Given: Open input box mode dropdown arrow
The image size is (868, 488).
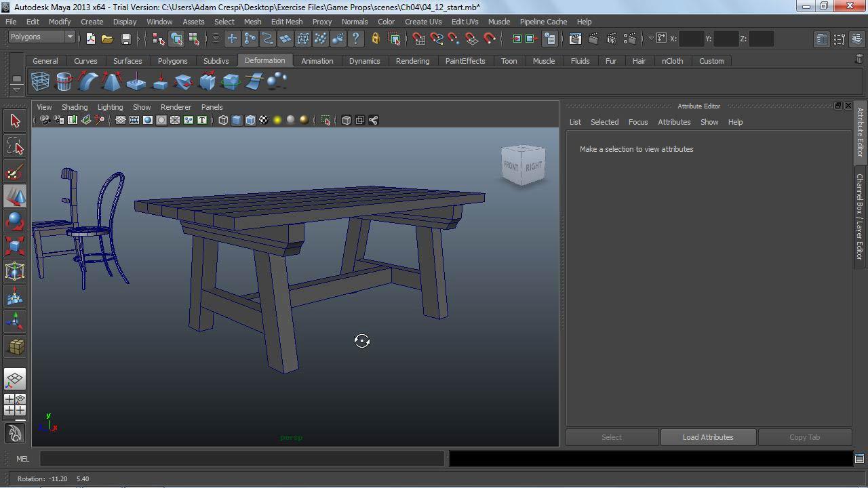Looking at the screenshot, I should click(650, 39).
